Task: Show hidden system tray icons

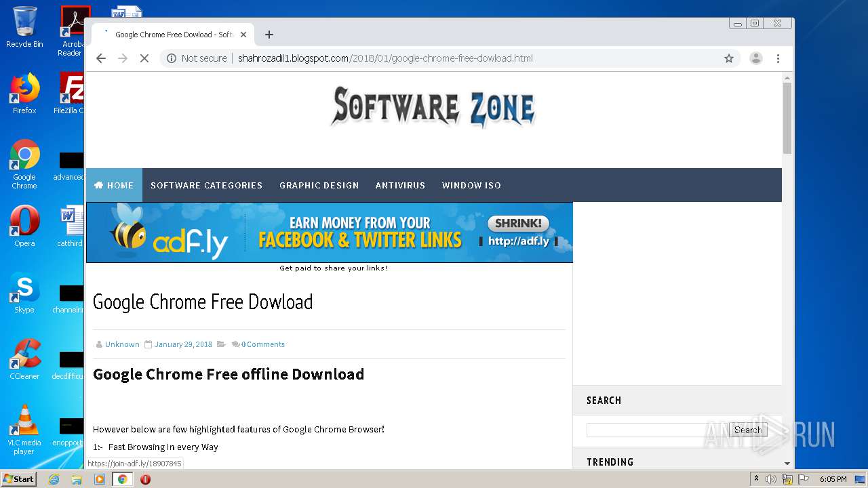Action: click(756, 479)
